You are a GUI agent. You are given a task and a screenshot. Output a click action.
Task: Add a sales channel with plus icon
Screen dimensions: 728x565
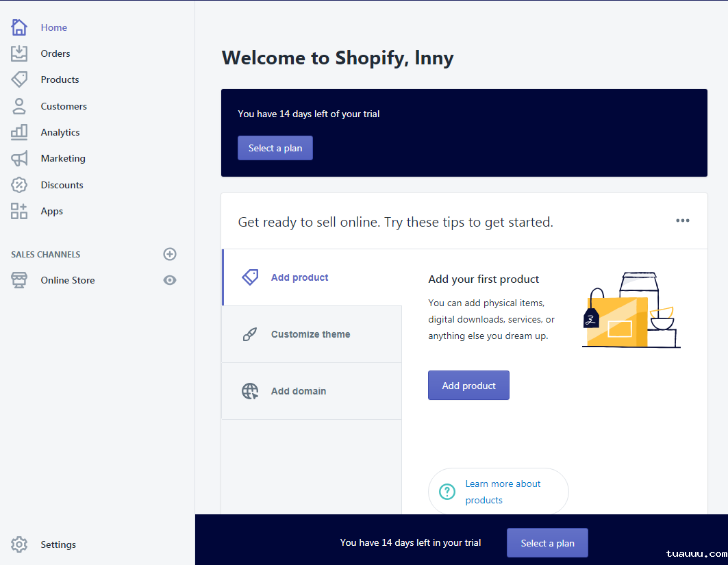click(x=170, y=254)
